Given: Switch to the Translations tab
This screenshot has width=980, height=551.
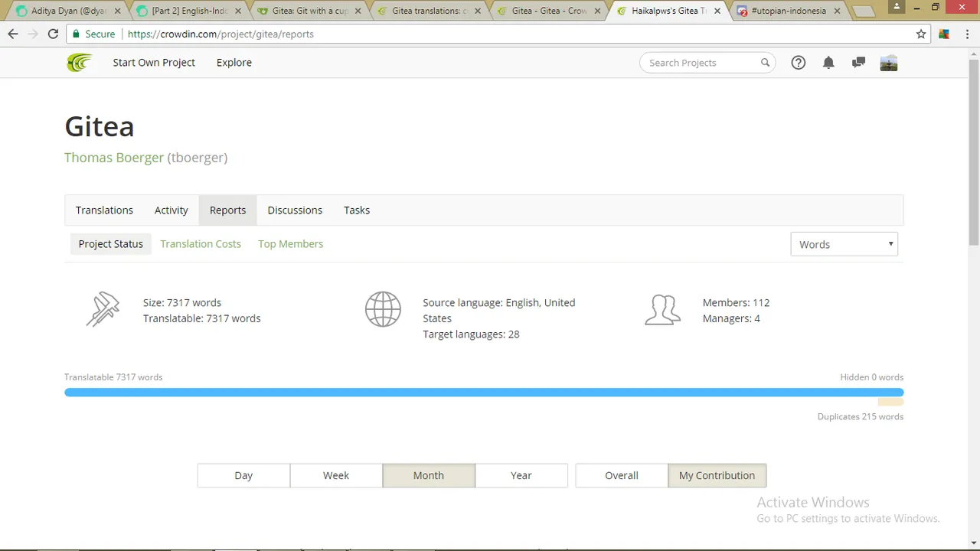Looking at the screenshot, I should (x=104, y=210).
